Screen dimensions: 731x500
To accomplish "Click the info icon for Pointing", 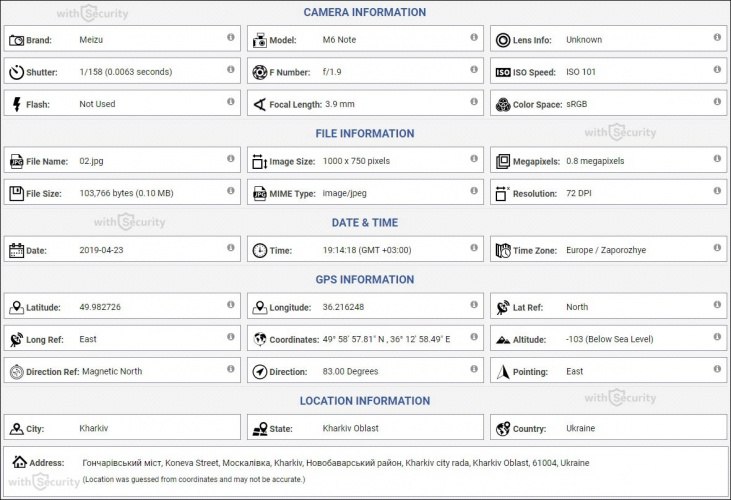I will tap(717, 369).
